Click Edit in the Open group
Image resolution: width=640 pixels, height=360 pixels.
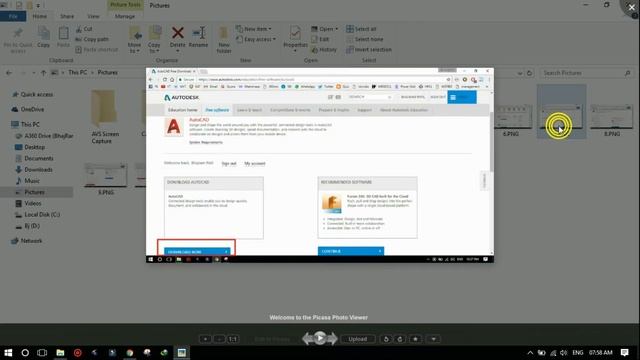(x=320, y=39)
